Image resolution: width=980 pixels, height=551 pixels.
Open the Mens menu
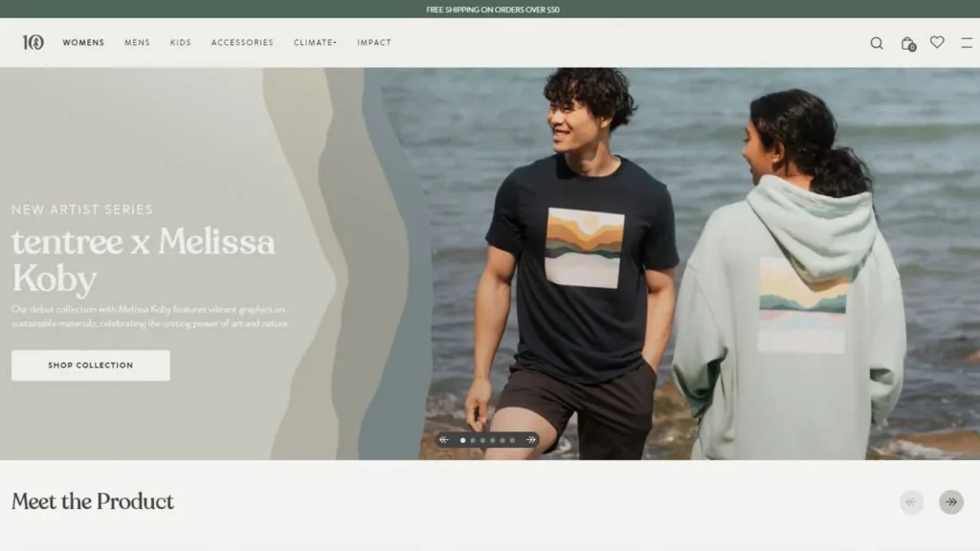click(137, 42)
